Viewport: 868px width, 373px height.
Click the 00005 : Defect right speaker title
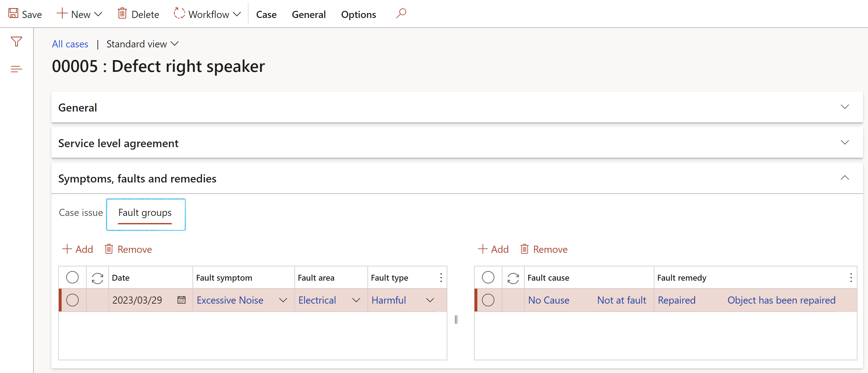(158, 66)
